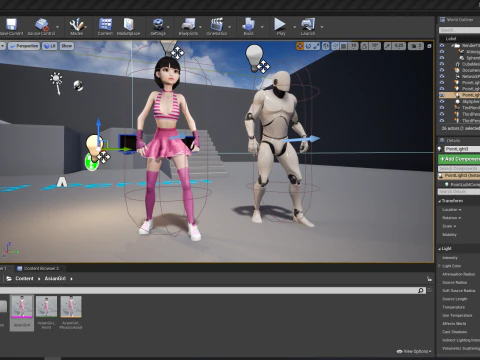480x360 pixels.
Task: Maximize or restore the viewport
Action: click(x=429, y=46)
